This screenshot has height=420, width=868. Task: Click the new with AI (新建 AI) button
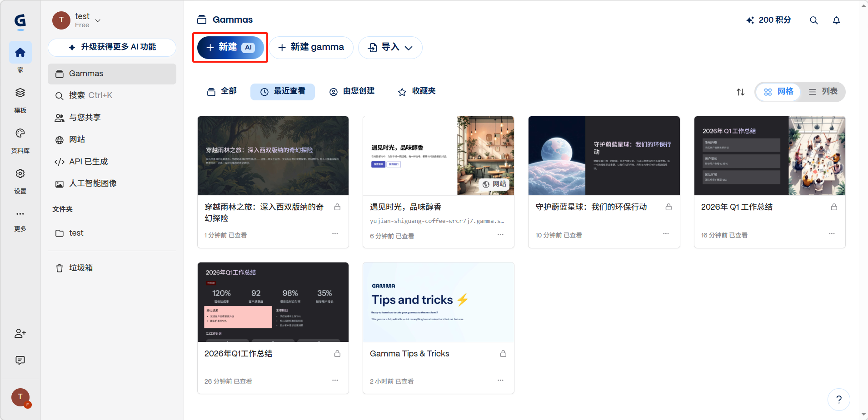pyautogui.click(x=230, y=48)
